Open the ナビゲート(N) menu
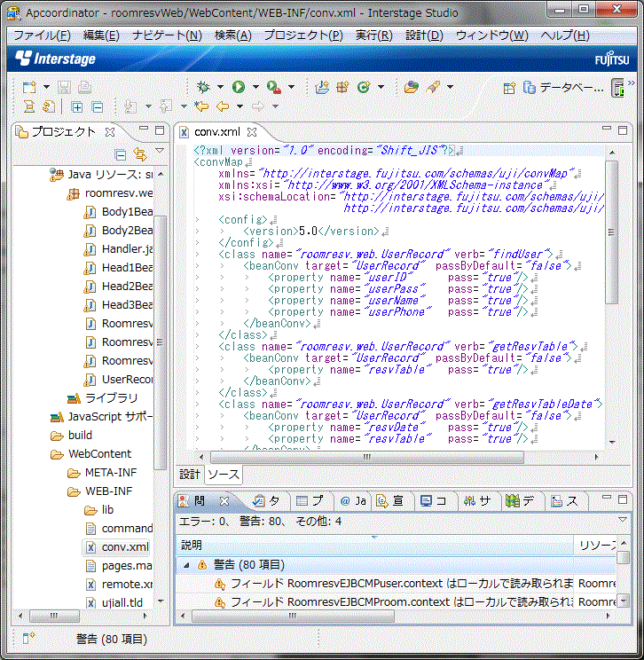644x660 pixels. tap(167, 35)
